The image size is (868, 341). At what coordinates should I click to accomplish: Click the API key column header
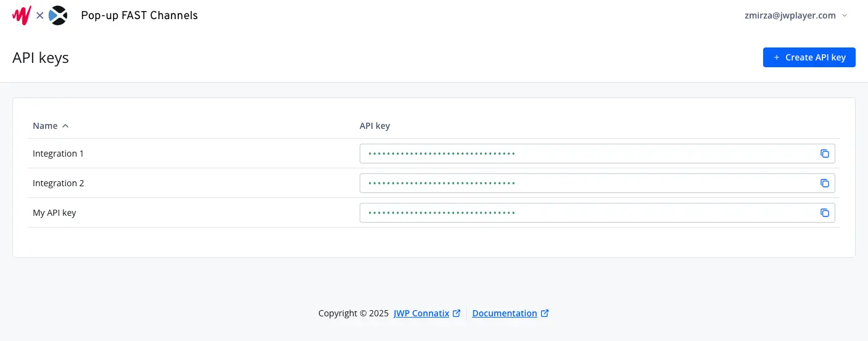point(374,126)
